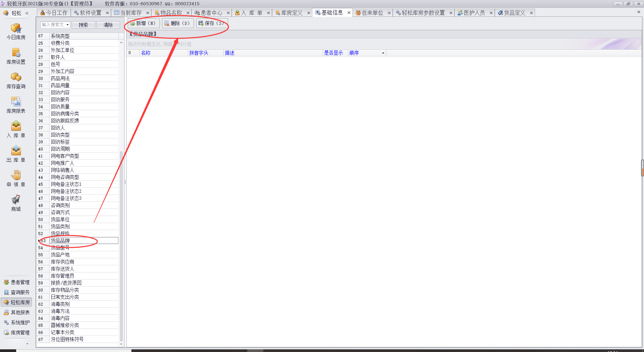This screenshot has height=352, width=644.
Task: Select 其他报表 module in sidebar
Action: coord(16,312)
